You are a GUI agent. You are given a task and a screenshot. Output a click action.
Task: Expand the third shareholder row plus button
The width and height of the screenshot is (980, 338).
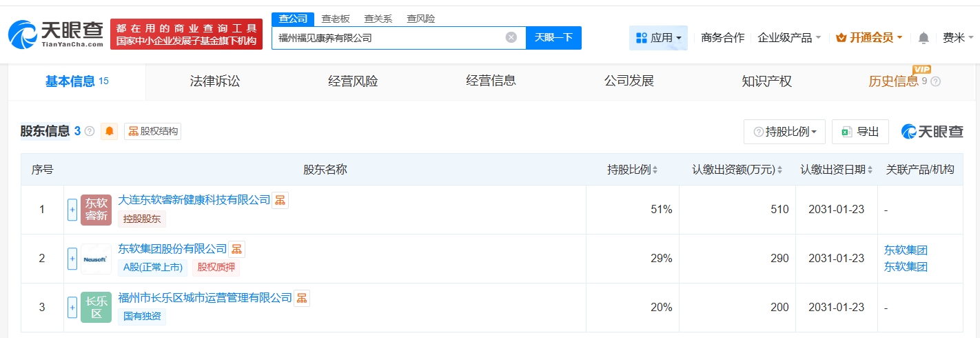72,308
